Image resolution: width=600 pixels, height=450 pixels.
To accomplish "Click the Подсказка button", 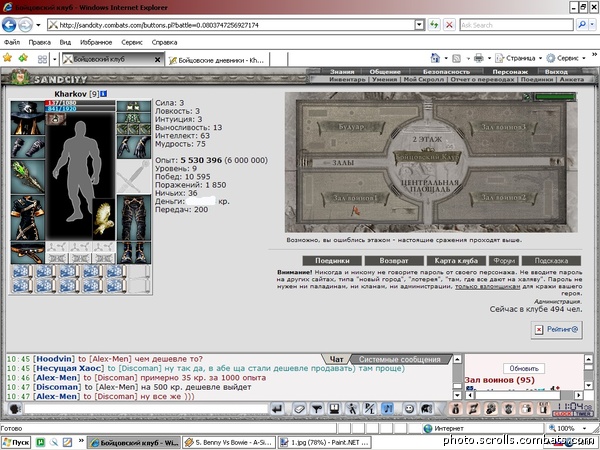I will (551, 261).
